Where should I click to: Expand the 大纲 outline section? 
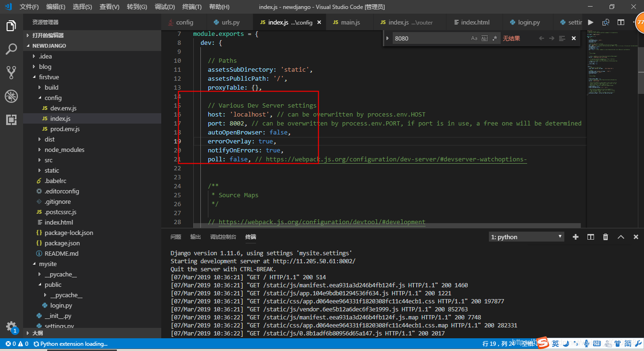[92, 333]
